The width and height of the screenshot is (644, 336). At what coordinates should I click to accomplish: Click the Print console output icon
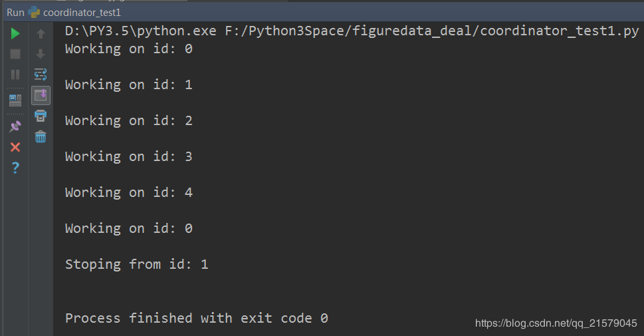coord(41,116)
